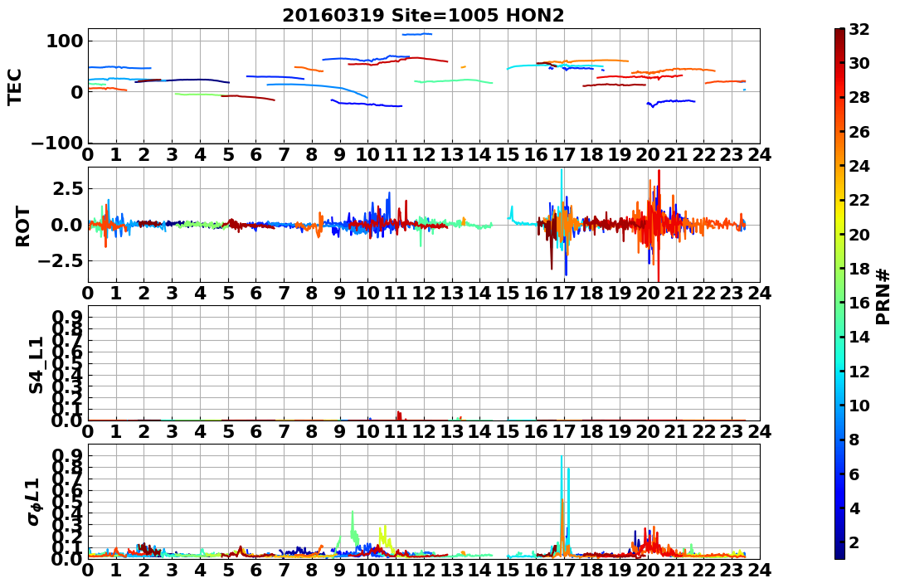
Task: Click the plot title '20160319 Site=1005 HON2'
Action: 423,15
